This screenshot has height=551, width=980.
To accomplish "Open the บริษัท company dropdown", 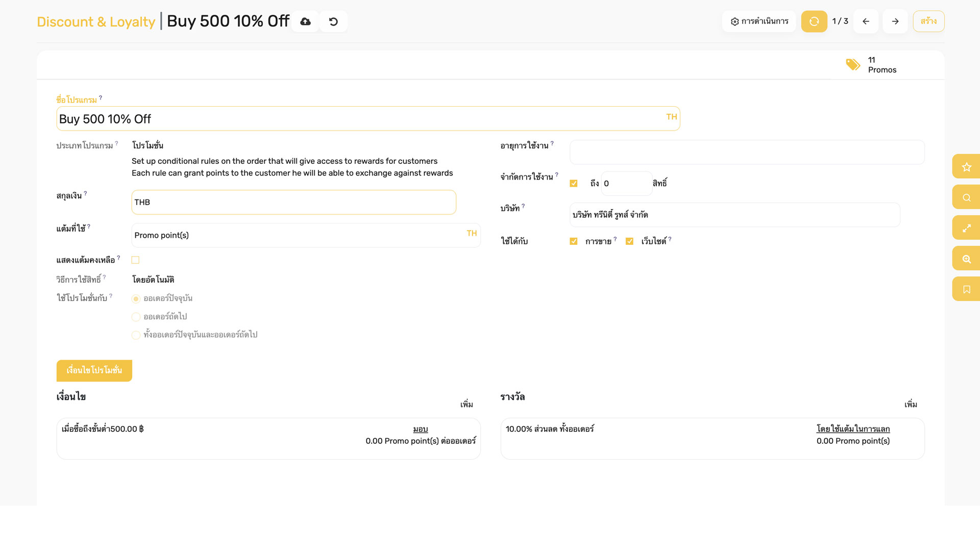I will click(734, 215).
